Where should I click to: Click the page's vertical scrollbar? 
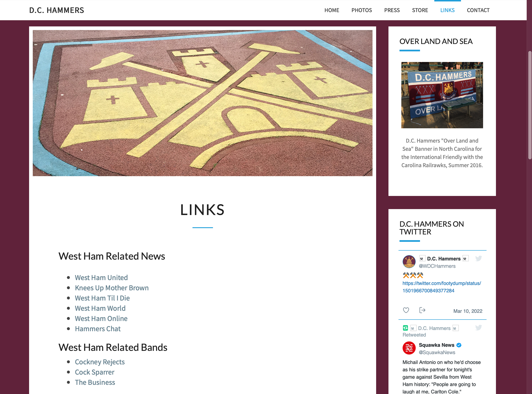click(x=530, y=105)
